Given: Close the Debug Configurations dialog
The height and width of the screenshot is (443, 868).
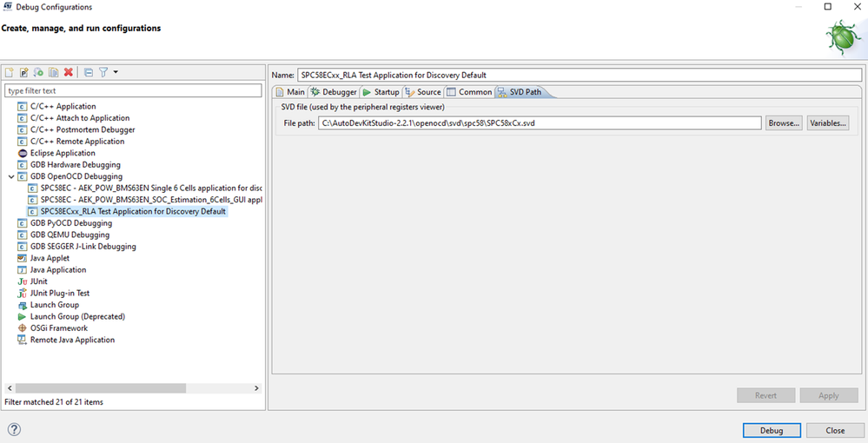Looking at the screenshot, I should (x=835, y=430).
